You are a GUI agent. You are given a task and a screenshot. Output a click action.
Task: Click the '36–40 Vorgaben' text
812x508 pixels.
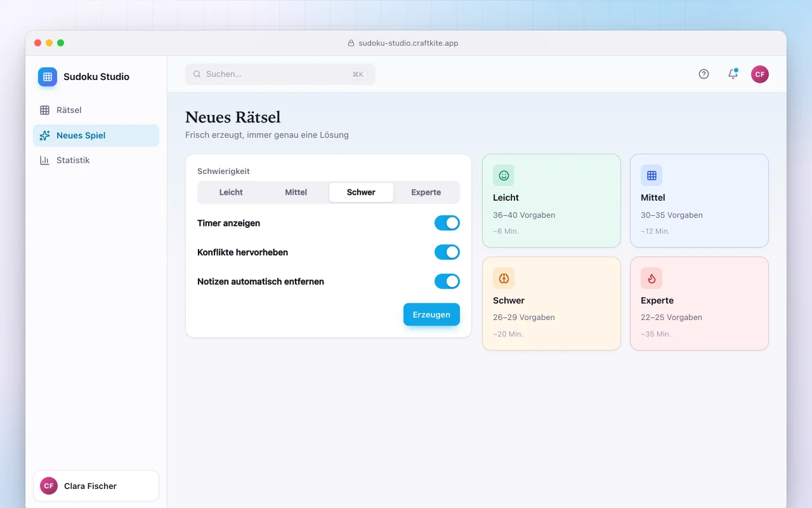pos(524,215)
